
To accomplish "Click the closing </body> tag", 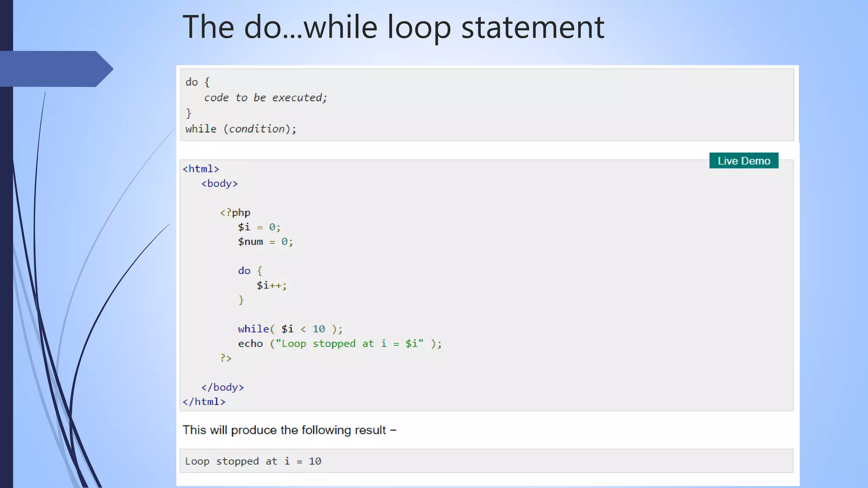I will [223, 387].
